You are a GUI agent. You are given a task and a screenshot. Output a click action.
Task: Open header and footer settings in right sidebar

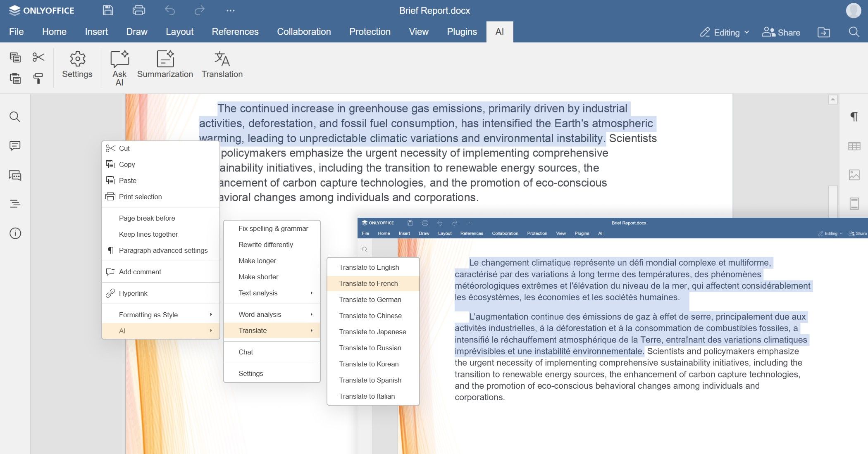click(x=854, y=204)
